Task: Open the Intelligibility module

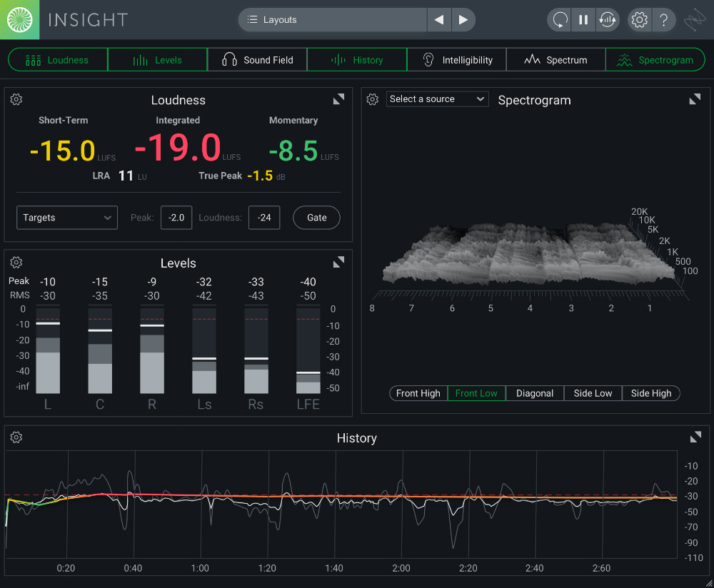Action: [456, 59]
